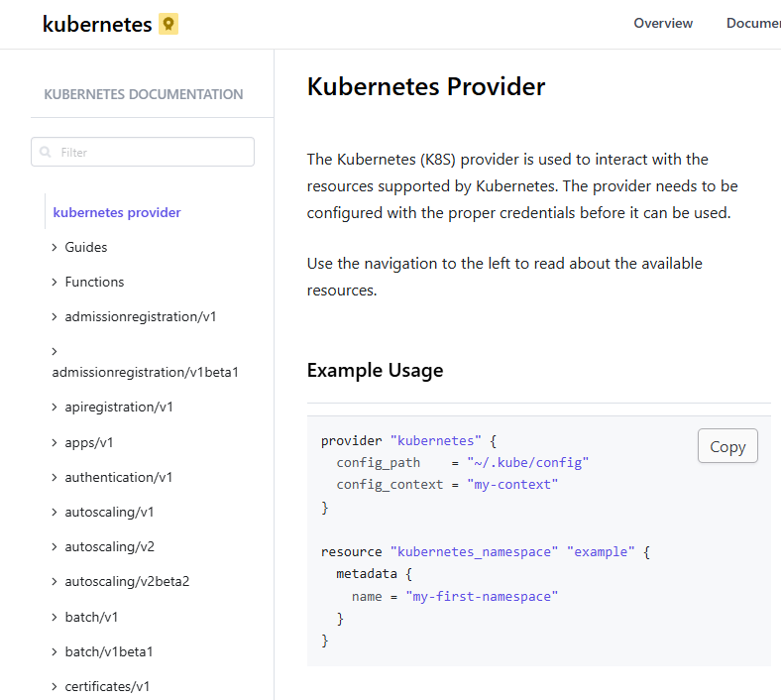Select autoscaling/v1 label
This screenshot has width=781, height=700.
tap(109, 513)
